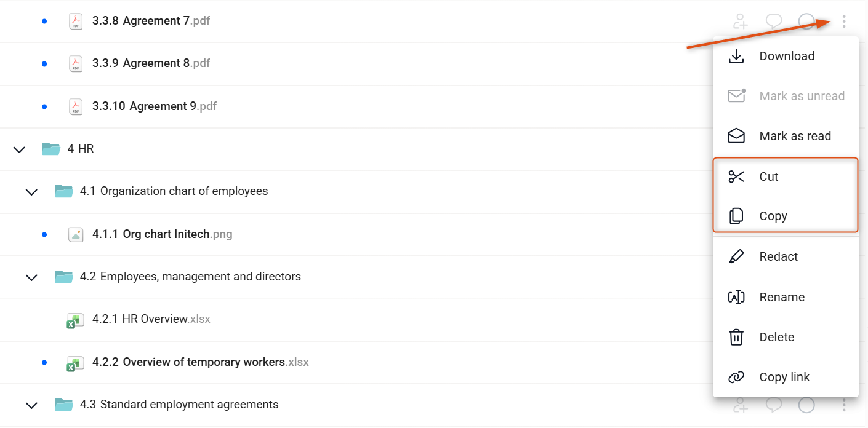Screen dimensions: 868x428
Task: Toggle the circle selector on Standard employment agreements row
Action: click(806, 405)
